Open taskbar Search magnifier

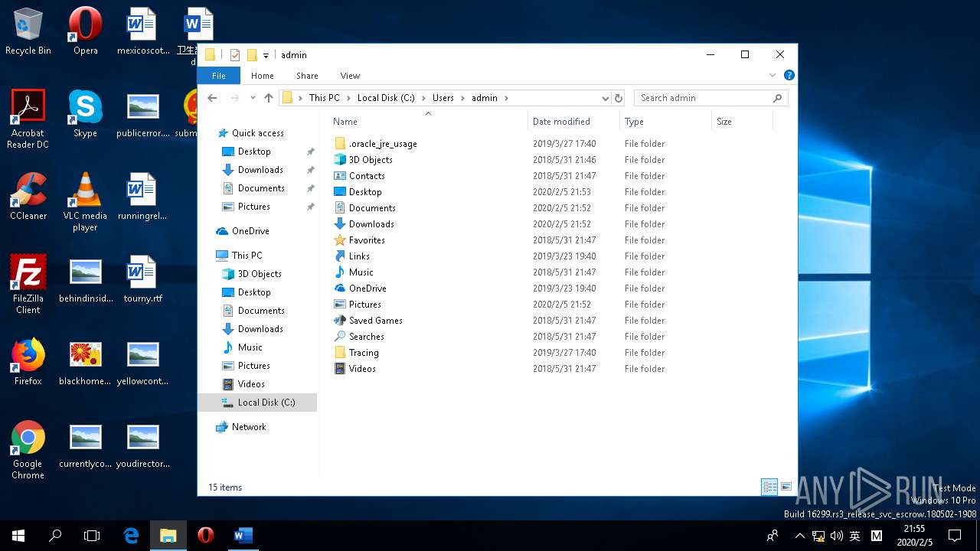click(x=55, y=536)
